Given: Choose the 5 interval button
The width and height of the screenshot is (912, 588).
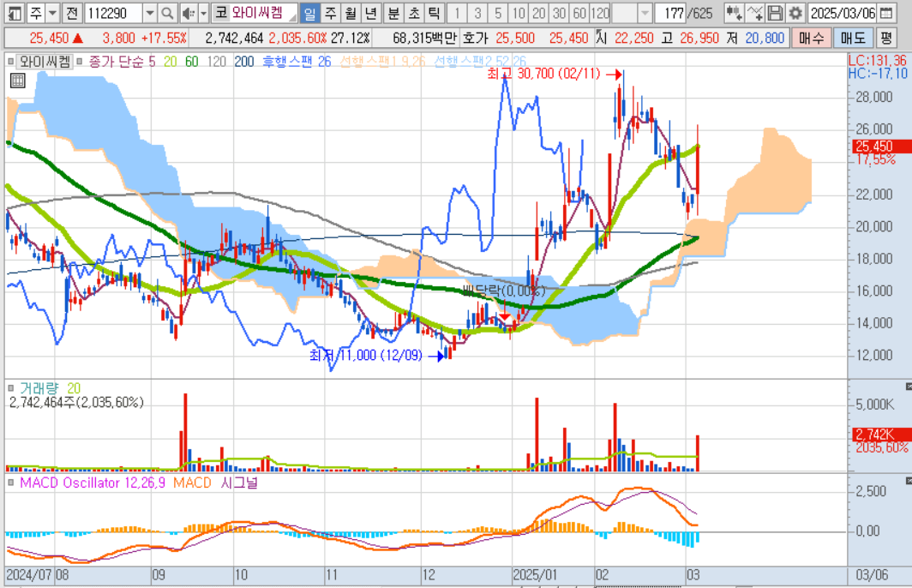Looking at the screenshot, I should click(498, 12).
